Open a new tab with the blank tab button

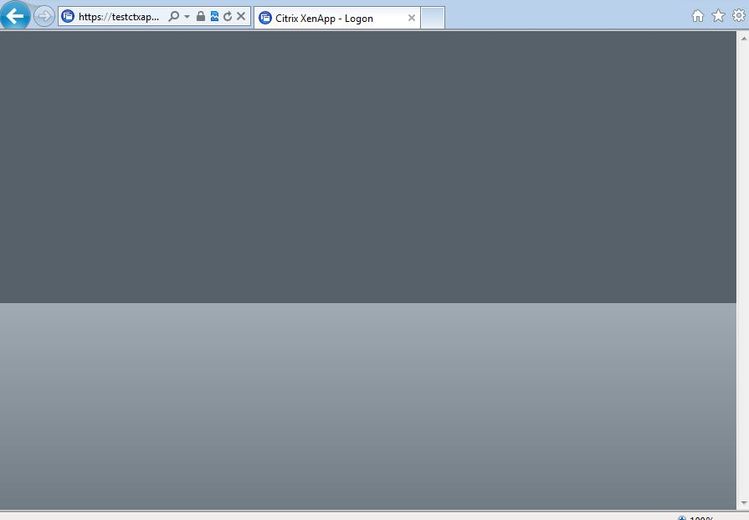point(432,18)
